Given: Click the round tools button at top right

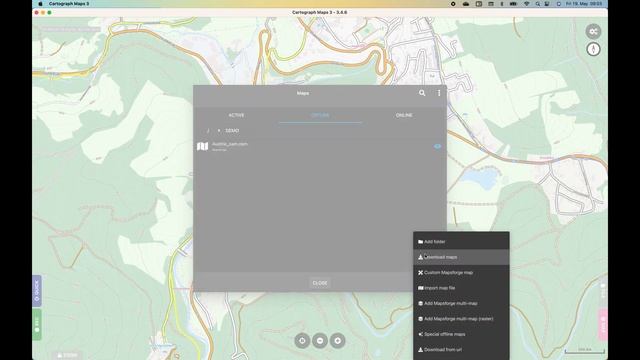Looking at the screenshot, I should [593, 31].
